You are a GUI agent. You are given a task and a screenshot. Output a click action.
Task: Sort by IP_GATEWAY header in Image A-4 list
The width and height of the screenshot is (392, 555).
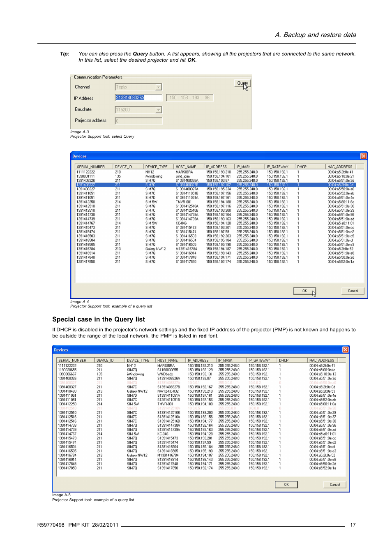tap(280, 167)
